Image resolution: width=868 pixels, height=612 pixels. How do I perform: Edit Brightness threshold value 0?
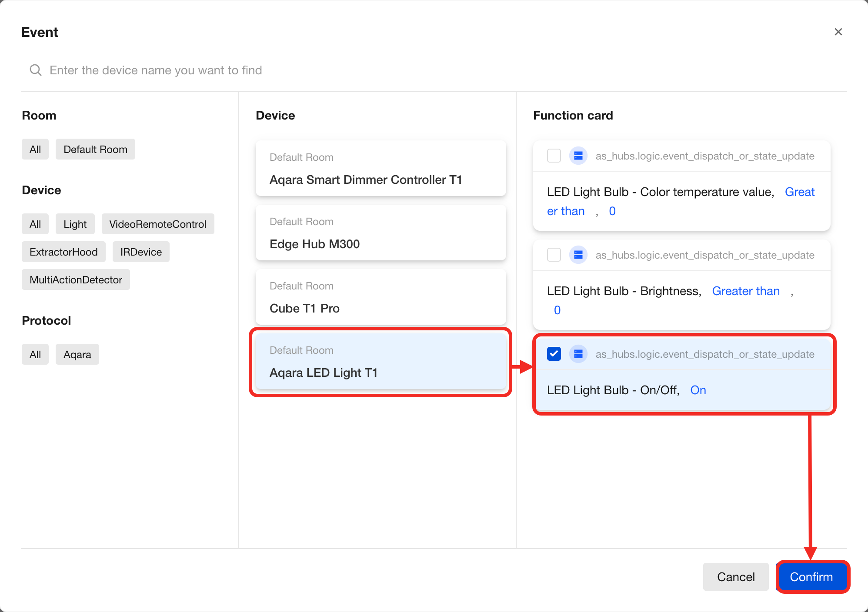[557, 310]
